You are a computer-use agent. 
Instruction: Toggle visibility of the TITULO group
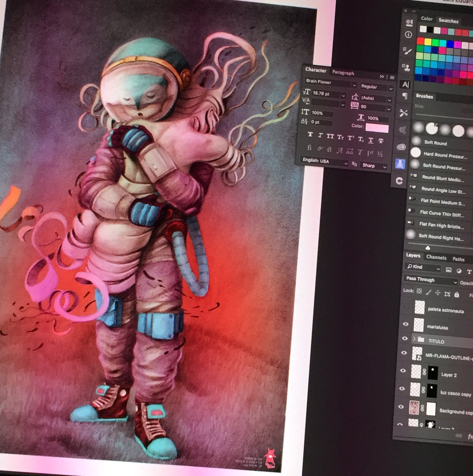pyautogui.click(x=405, y=338)
